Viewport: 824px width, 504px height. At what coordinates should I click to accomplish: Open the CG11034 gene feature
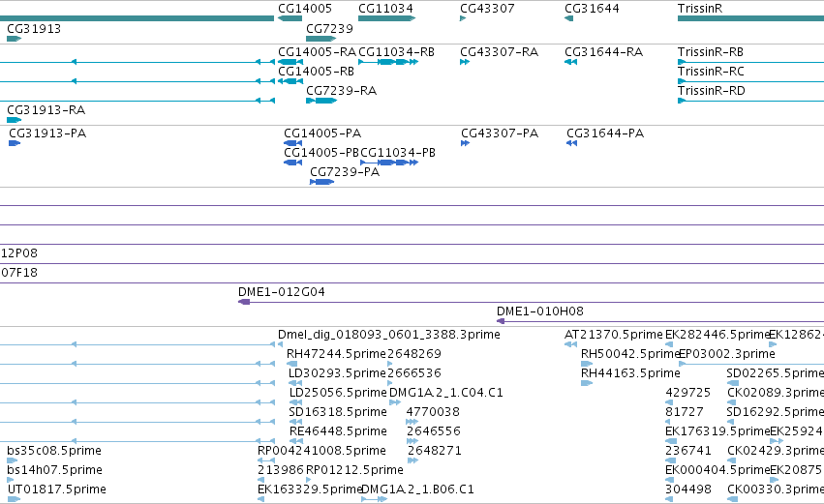click(386, 18)
